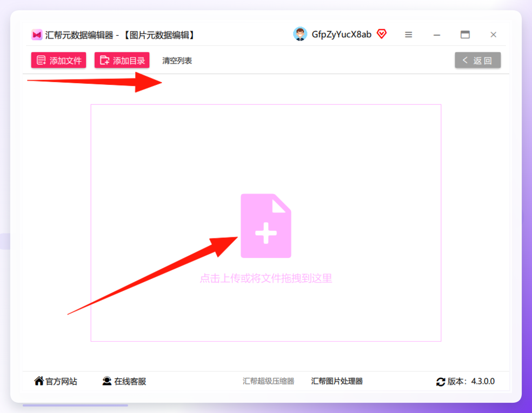
Task: Click the refresh icon beside 版本
Action: (441, 382)
